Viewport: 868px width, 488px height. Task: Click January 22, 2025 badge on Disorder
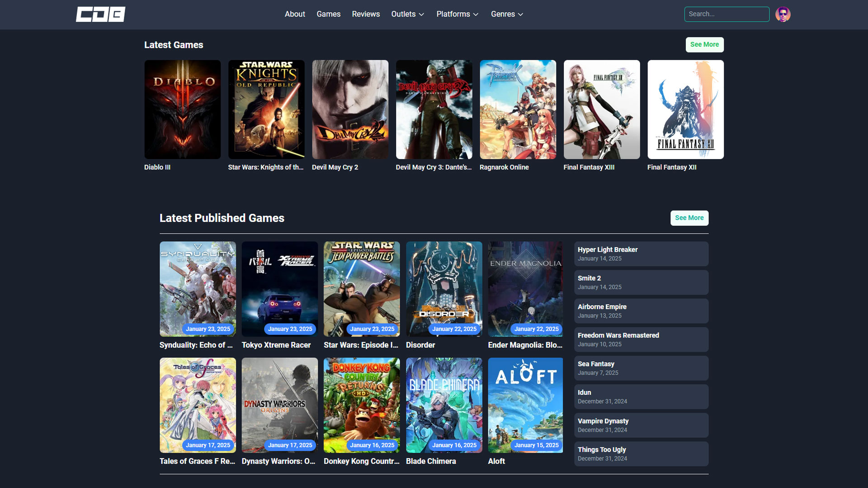[x=454, y=329]
